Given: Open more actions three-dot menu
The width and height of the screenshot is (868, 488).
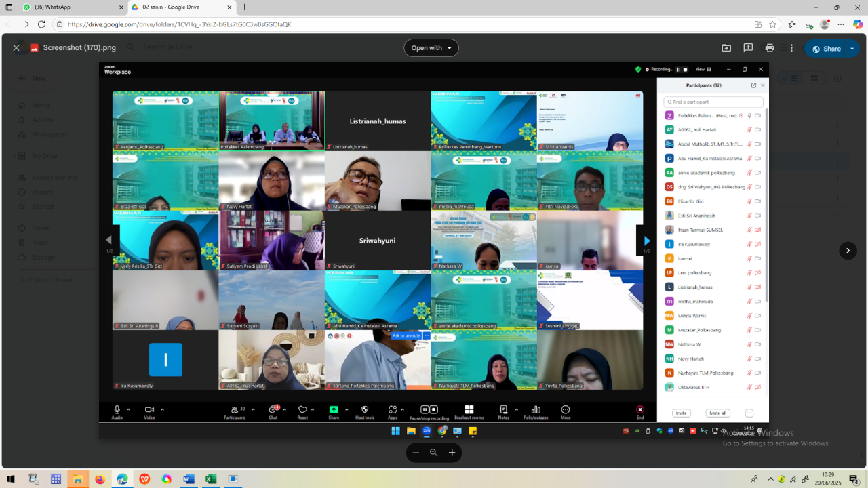Looking at the screenshot, I should pyautogui.click(x=791, y=48).
